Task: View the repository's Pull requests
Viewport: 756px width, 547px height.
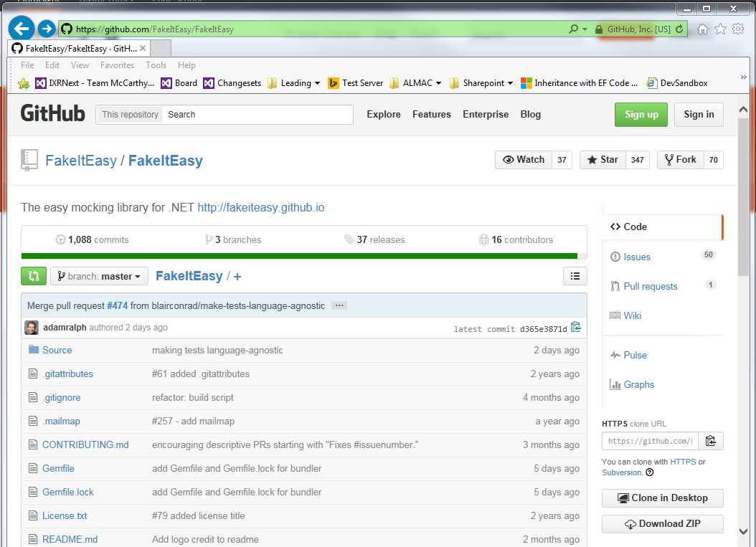Action: (x=650, y=286)
